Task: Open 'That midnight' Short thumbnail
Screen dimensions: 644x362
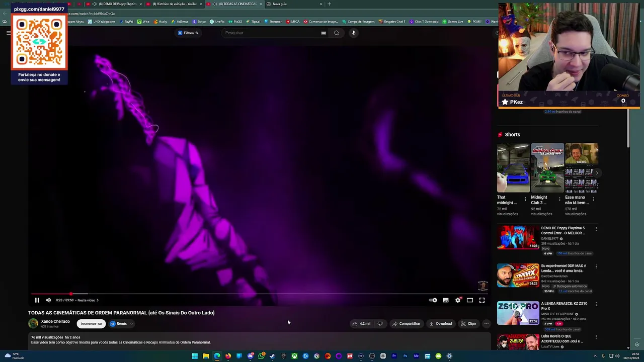Action: tap(513, 168)
